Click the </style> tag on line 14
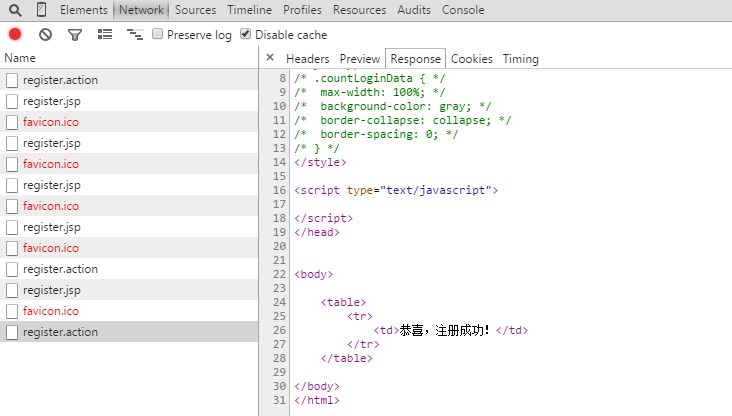732x416 pixels. [320, 162]
